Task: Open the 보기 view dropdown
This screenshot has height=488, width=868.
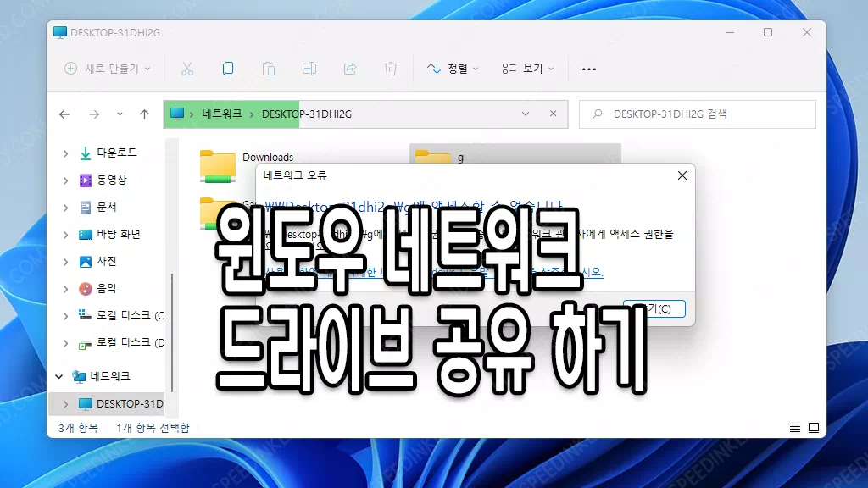Action: 527,69
